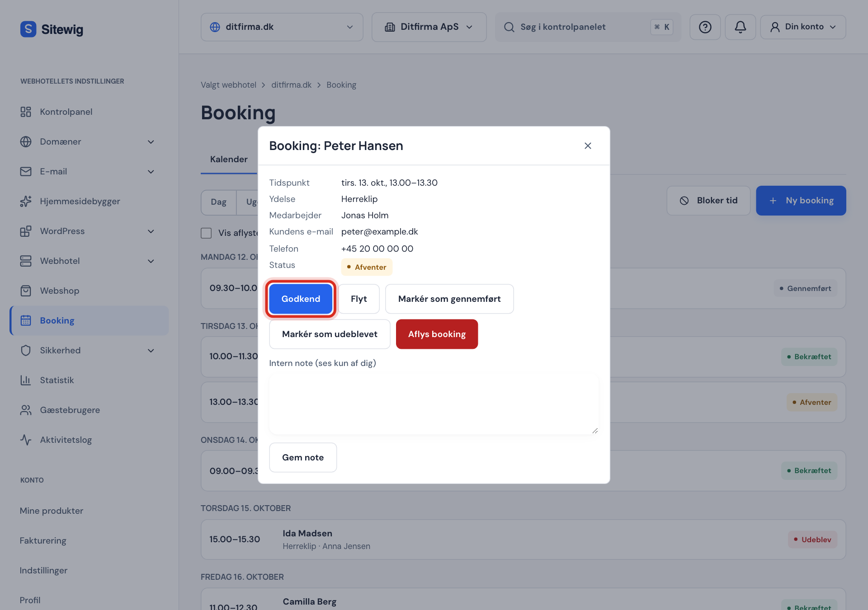
Task: Click the WordPress blocks icon
Action: (26, 231)
